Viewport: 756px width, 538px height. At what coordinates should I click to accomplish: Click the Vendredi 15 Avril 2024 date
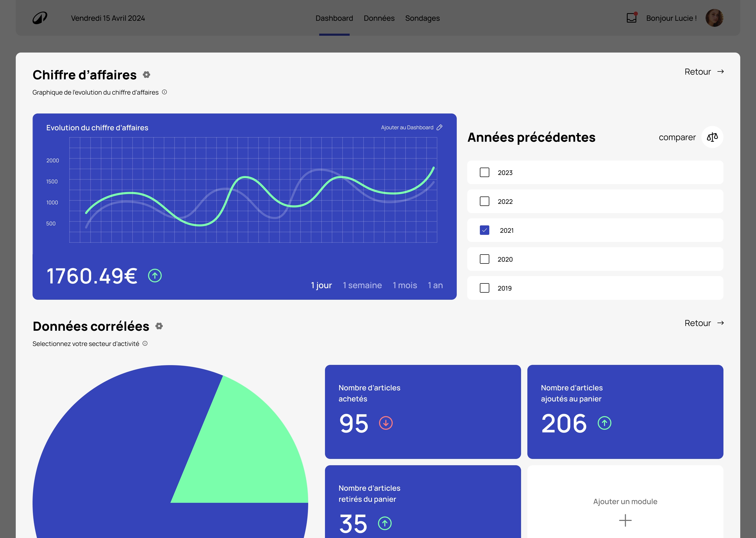click(x=108, y=18)
